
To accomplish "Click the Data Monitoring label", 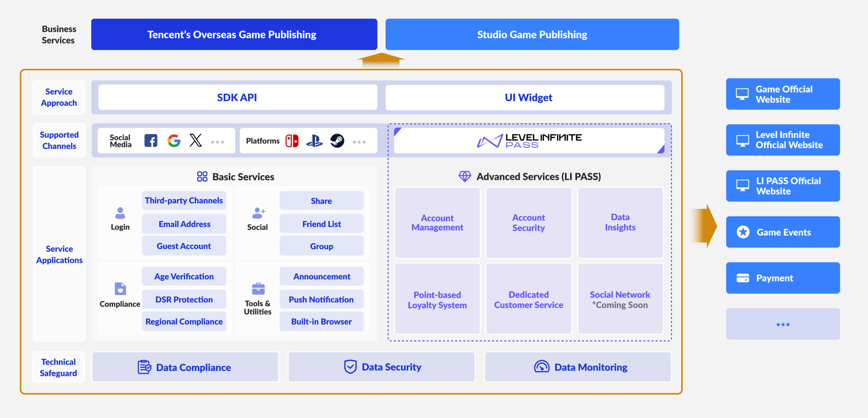I will click(x=591, y=367).
